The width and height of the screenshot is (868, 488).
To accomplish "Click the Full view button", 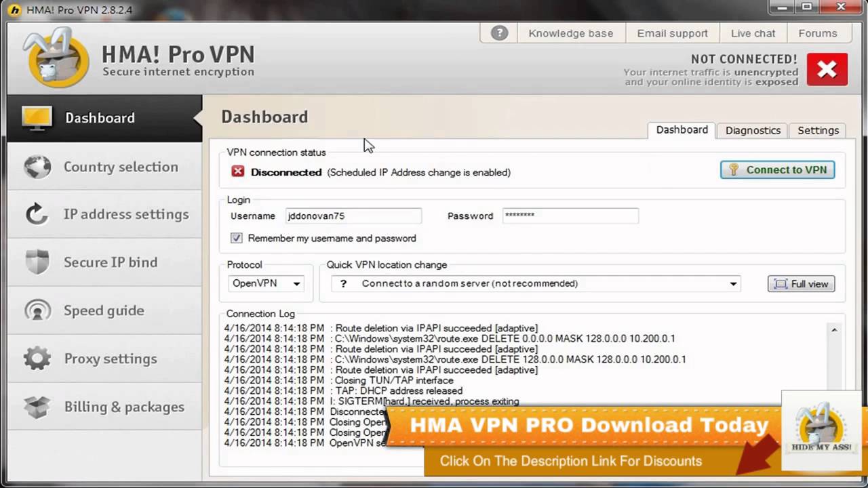I will coord(801,284).
